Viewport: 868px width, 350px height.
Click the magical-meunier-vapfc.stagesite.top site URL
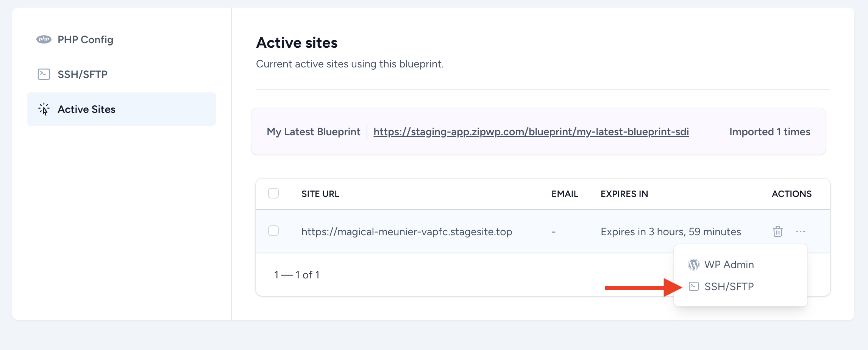(x=407, y=231)
